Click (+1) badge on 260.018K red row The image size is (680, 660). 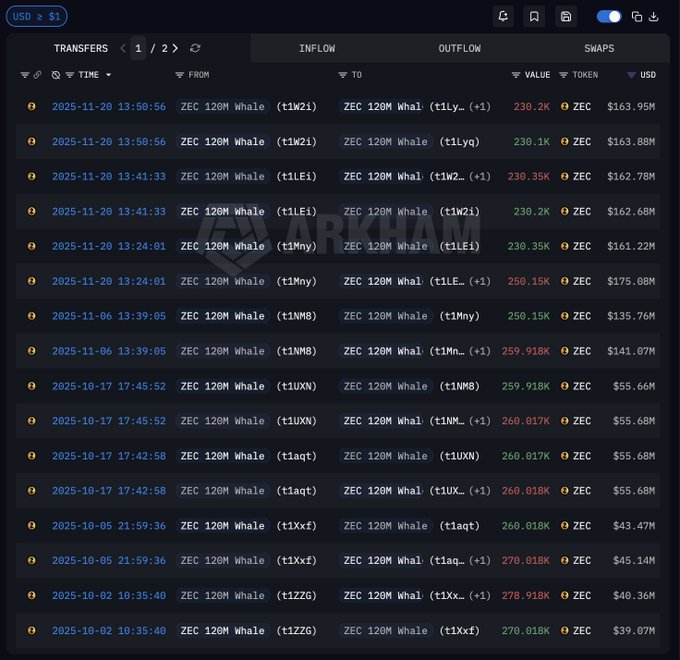[480, 491]
